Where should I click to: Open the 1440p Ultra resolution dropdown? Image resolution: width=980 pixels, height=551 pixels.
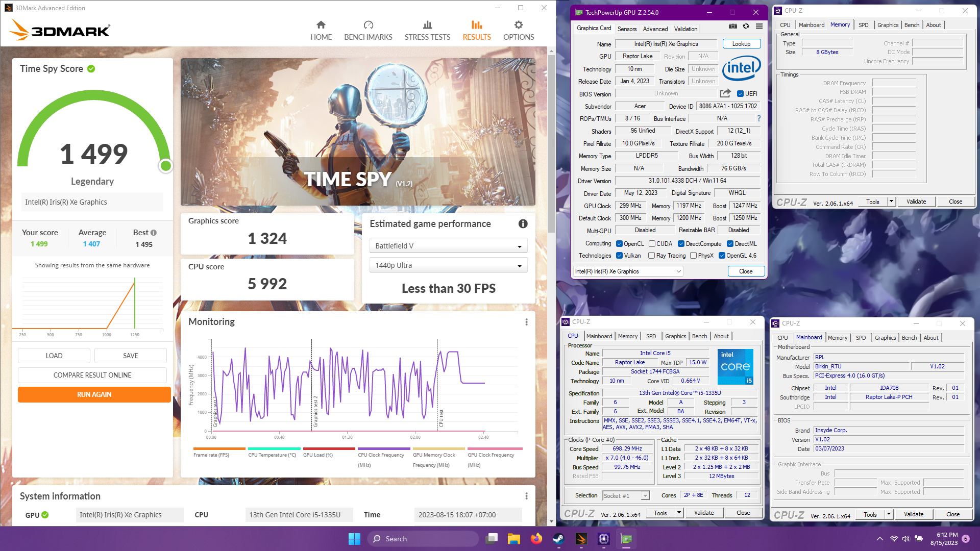point(448,265)
